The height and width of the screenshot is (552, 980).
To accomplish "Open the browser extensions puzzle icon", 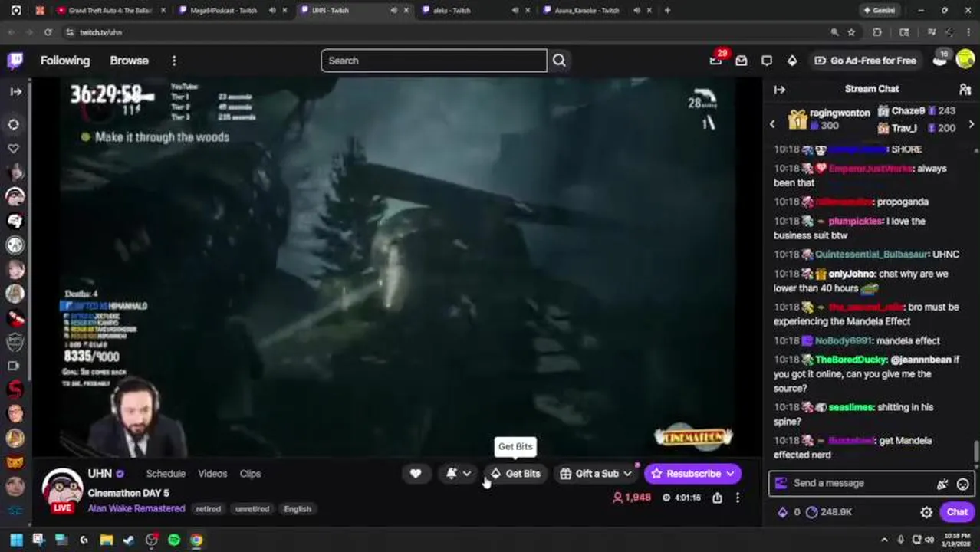I will (x=877, y=32).
